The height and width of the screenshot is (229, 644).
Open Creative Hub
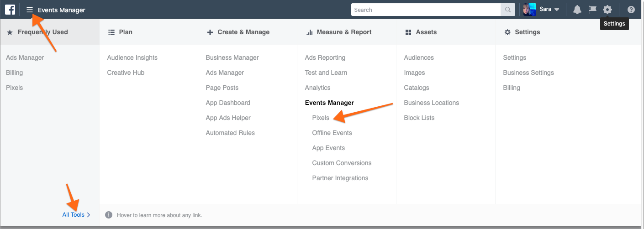click(126, 73)
